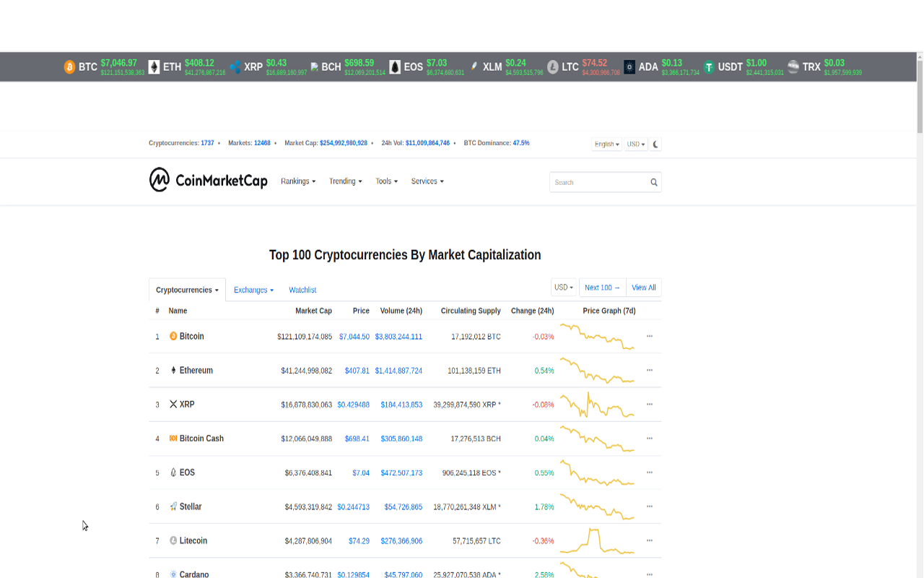The image size is (924, 578).
Task: Open the EOS row more-options menu
Action: 650,473
